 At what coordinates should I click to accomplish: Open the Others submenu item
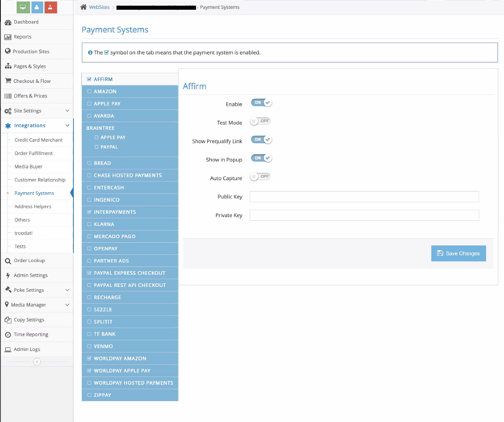coord(22,220)
